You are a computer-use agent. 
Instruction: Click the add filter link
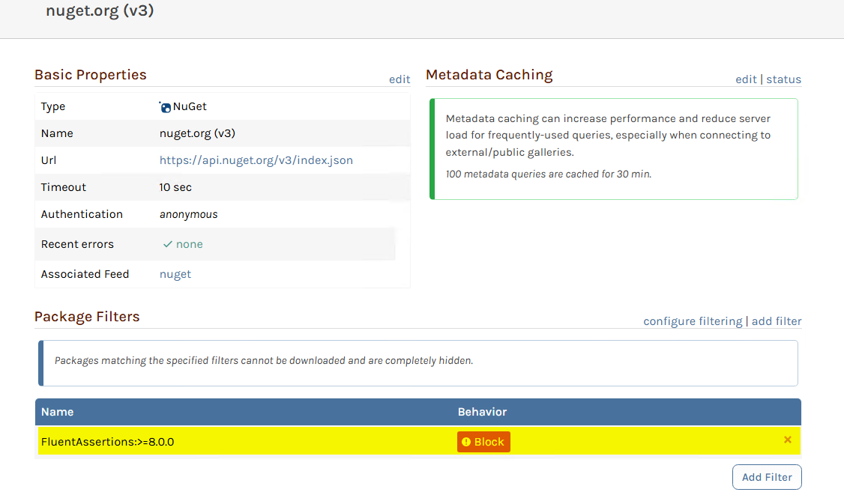click(x=777, y=321)
